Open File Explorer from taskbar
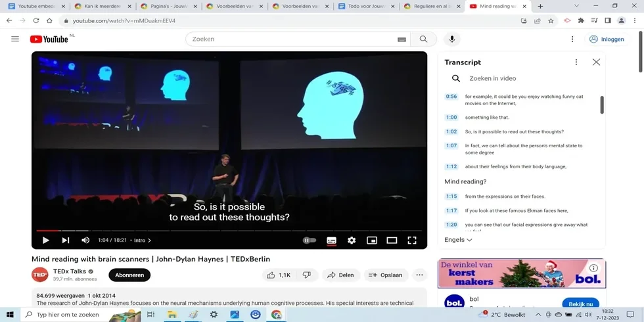Viewport: 644px width, 322px height. [172, 315]
